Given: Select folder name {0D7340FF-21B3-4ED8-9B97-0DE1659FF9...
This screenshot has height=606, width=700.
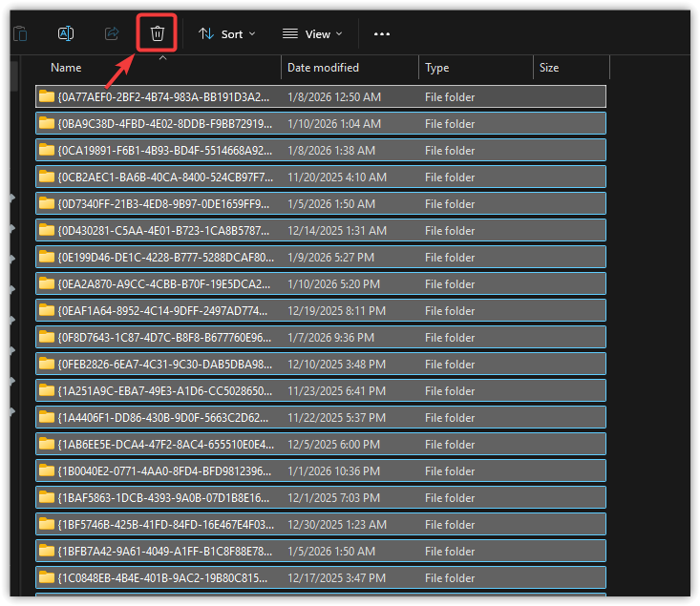Looking at the screenshot, I should point(163,204).
